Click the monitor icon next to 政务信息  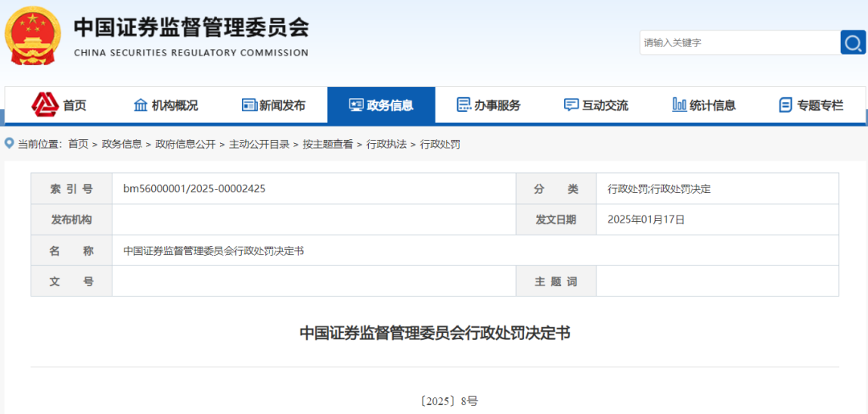tap(356, 105)
